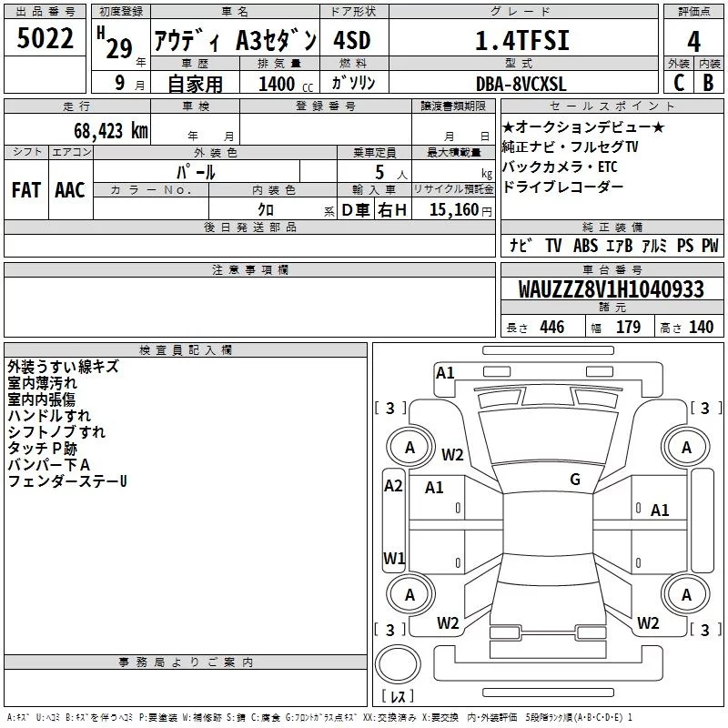This screenshot has width=728, height=728.
Task: Click the FAT shift type cell
Action: 26,190
